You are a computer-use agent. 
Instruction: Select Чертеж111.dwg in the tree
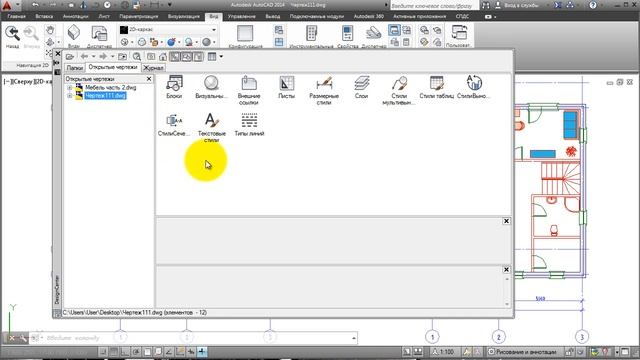pyautogui.click(x=105, y=96)
